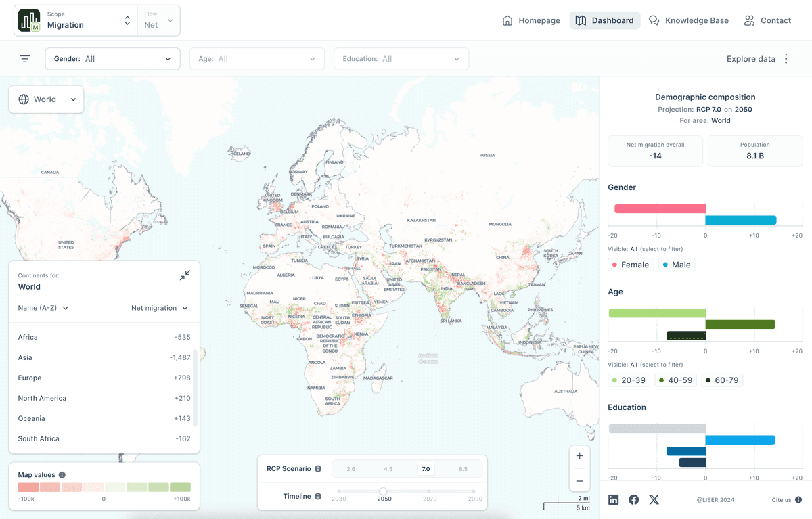Click the Net migration overall card
Image resolution: width=812 pixels, height=519 pixels.
655,151
